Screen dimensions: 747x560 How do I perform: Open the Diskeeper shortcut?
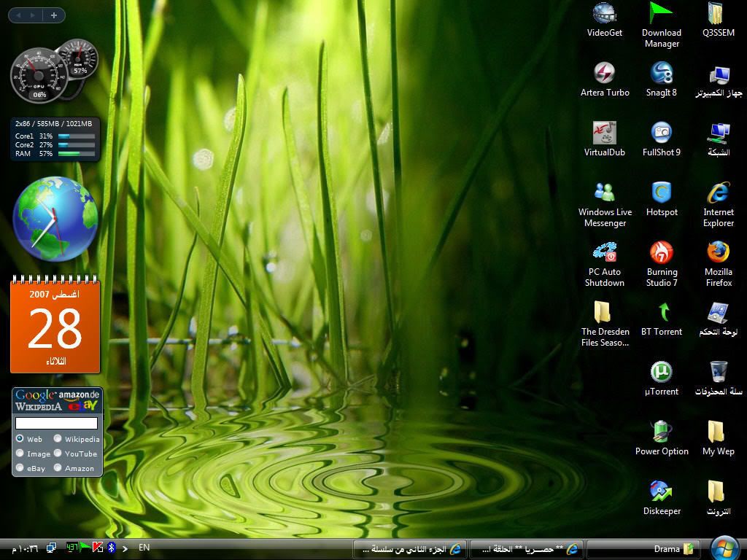click(661, 492)
